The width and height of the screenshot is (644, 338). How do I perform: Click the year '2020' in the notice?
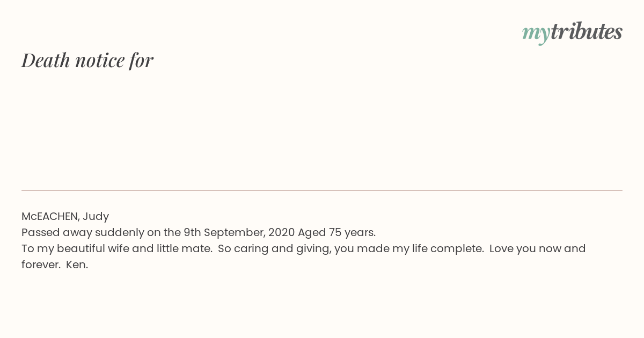click(x=281, y=232)
